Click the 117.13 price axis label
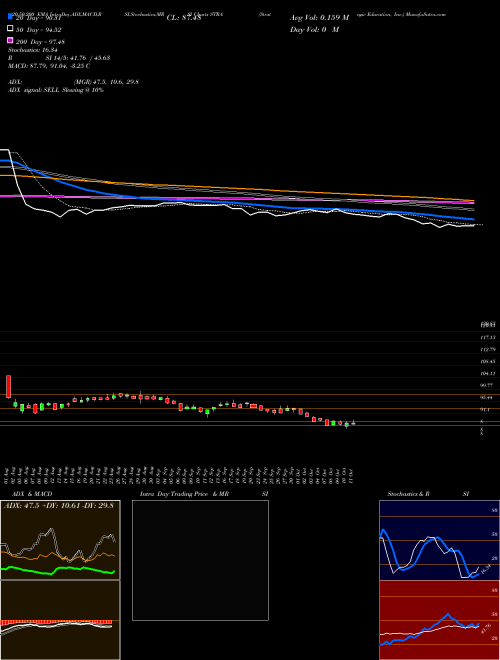This screenshot has height=660, width=500. [488, 338]
